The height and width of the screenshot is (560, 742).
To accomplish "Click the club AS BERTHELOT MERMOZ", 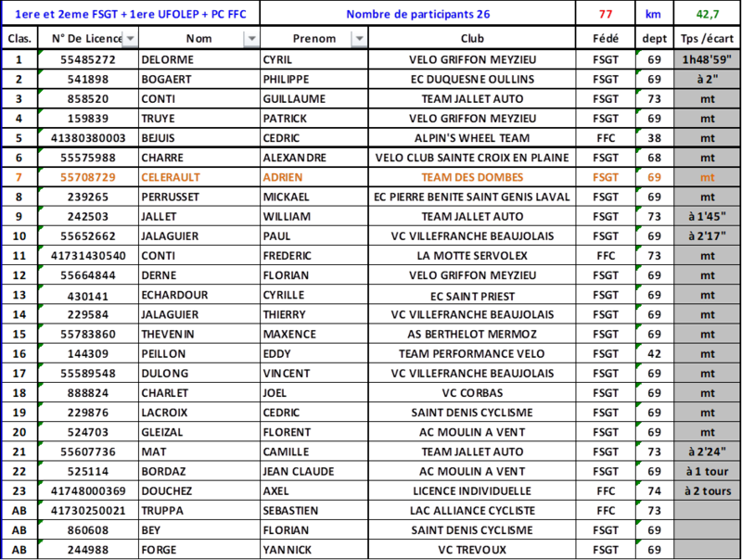I will [x=472, y=335].
